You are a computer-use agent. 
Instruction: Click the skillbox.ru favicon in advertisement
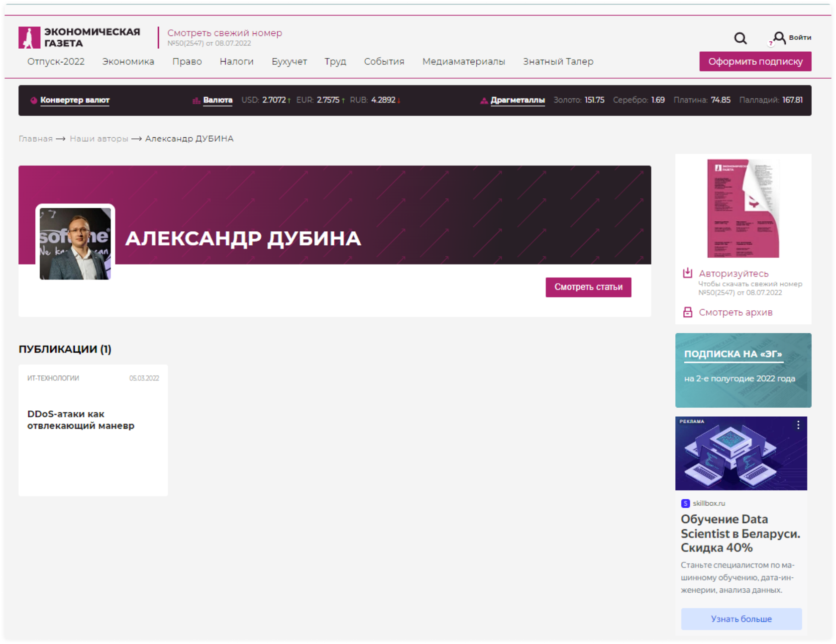pos(685,503)
